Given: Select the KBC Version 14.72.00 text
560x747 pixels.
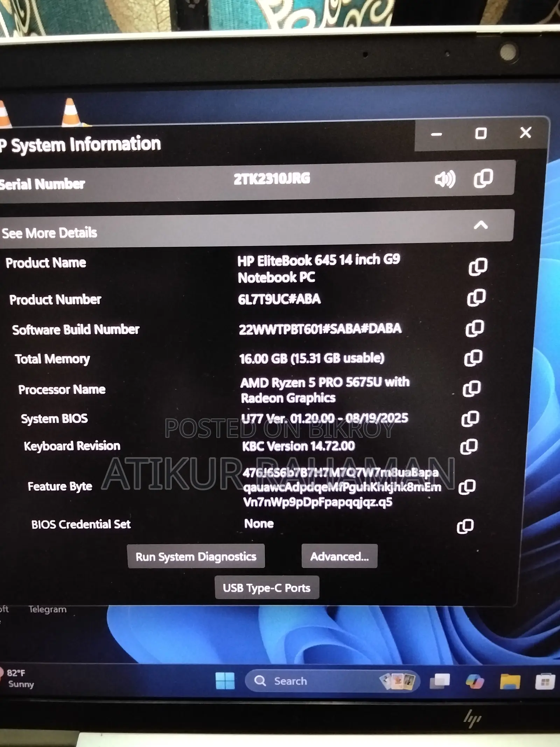Looking at the screenshot, I should (299, 446).
